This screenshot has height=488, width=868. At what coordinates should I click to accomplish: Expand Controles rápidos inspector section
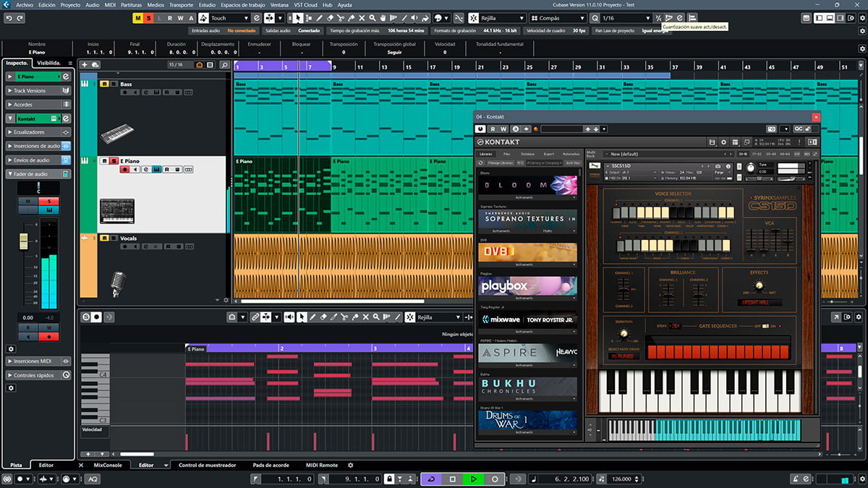click(x=38, y=375)
